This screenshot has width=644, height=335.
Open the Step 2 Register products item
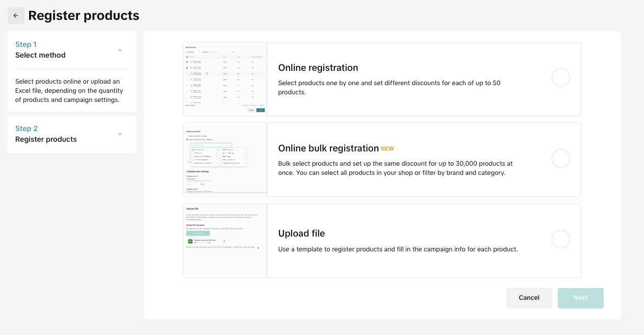(x=46, y=134)
